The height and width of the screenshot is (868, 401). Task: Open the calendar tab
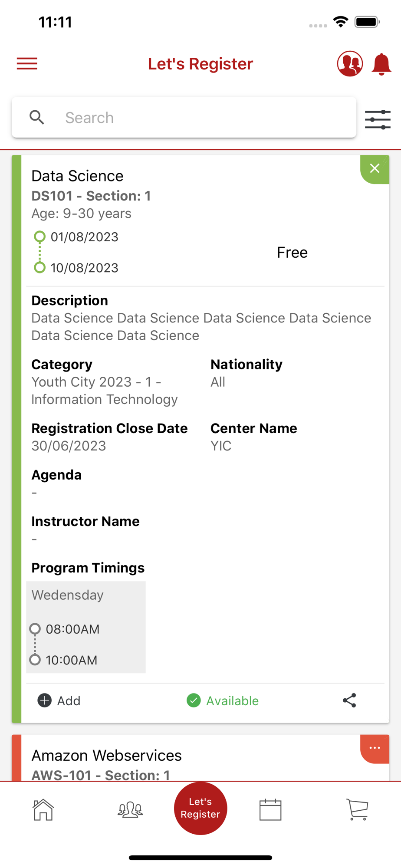(x=270, y=809)
